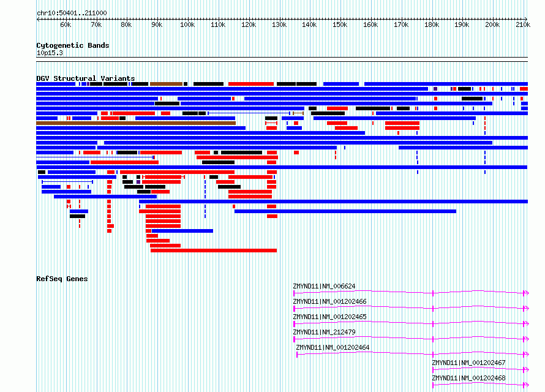
Task: Click the red variant bar in the top DGV row
Action: coord(251,84)
